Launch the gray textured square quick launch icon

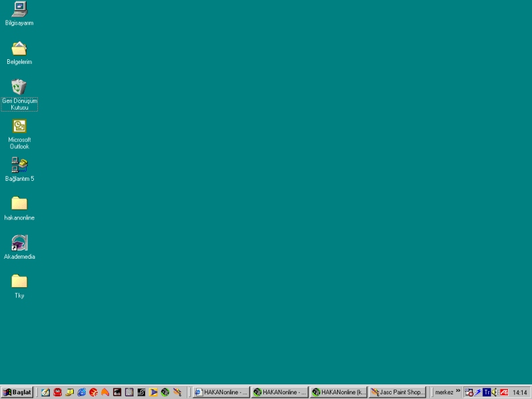[129, 392]
